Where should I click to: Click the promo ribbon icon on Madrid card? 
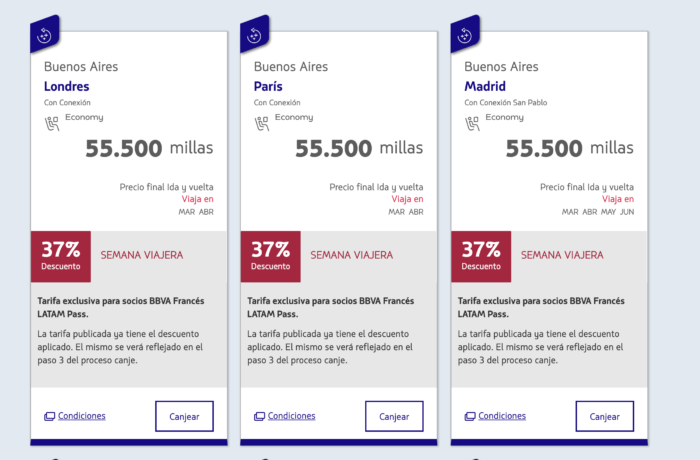pyautogui.click(x=465, y=35)
